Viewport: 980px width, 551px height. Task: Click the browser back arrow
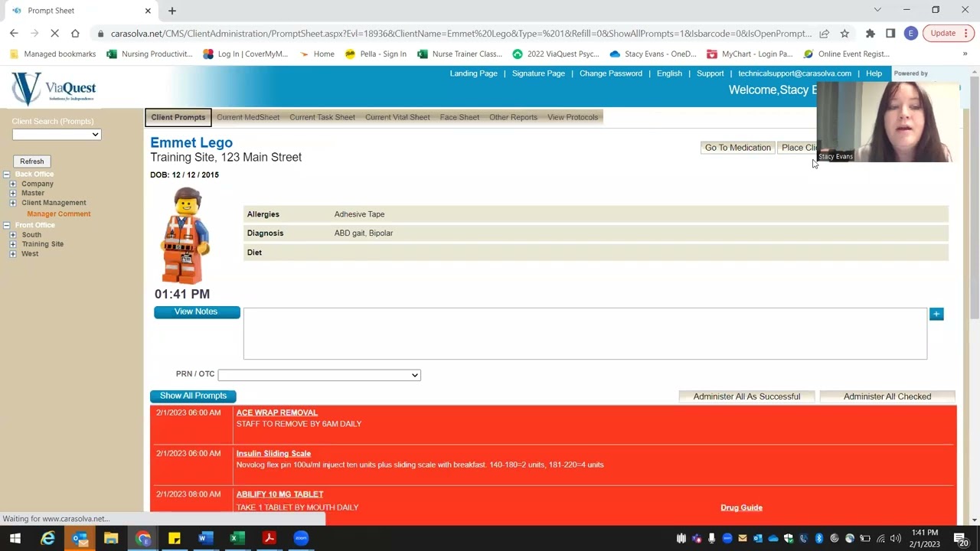[14, 34]
